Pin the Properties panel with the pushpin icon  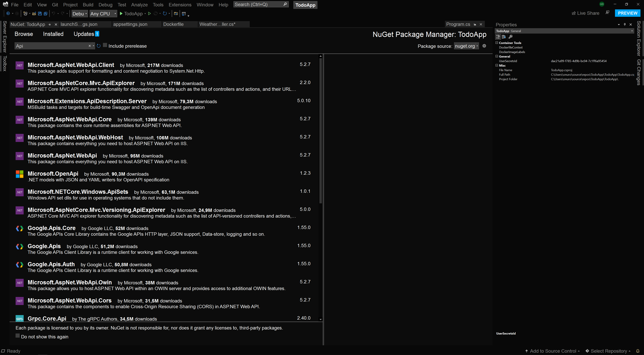[x=625, y=24]
